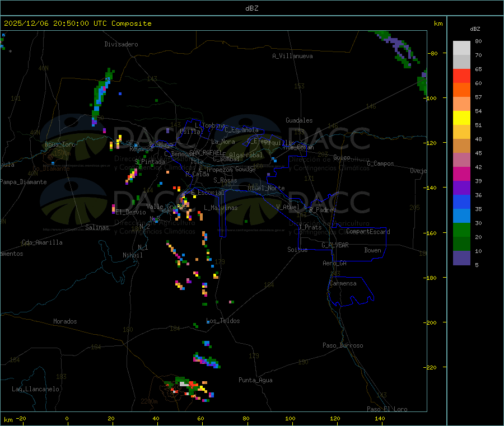This screenshot has width=504, height=426.
Task: Click the V_Atuel map label
Action: 288,207
